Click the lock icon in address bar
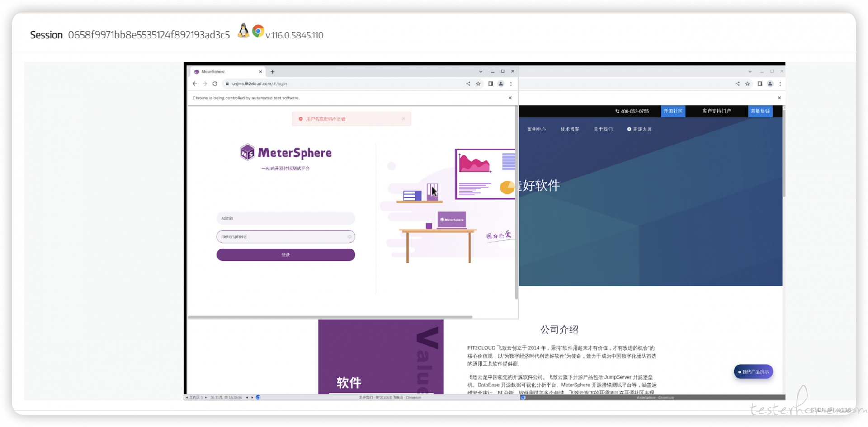This screenshot has height=427, width=868. [227, 84]
